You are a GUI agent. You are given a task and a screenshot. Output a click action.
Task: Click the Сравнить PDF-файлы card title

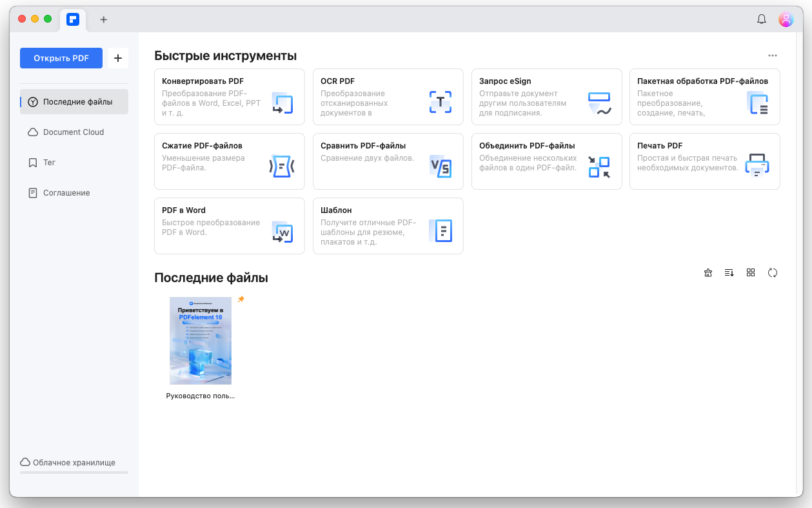coord(363,146)
